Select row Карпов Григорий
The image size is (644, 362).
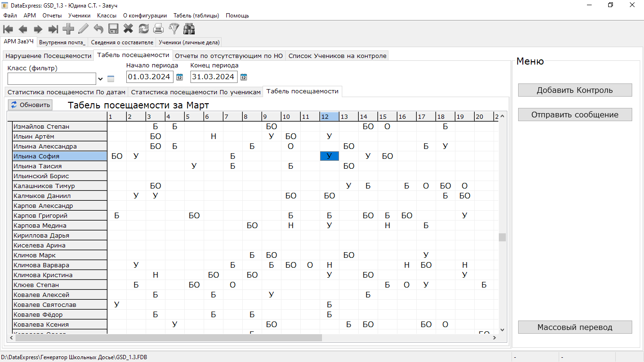tap(60, 215)
